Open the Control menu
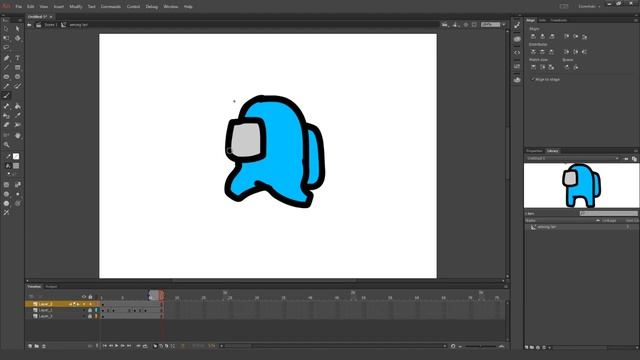 pyautogui.click(x=133, y=7)
